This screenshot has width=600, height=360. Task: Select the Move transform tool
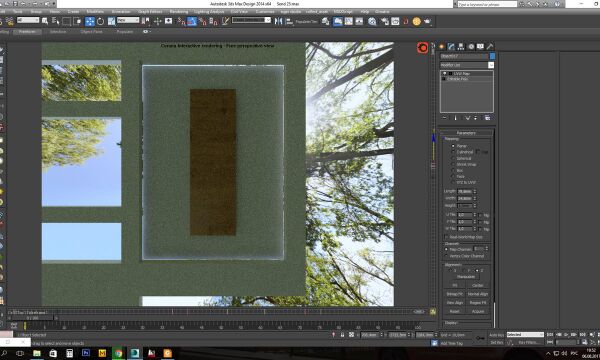pos(90,21)
